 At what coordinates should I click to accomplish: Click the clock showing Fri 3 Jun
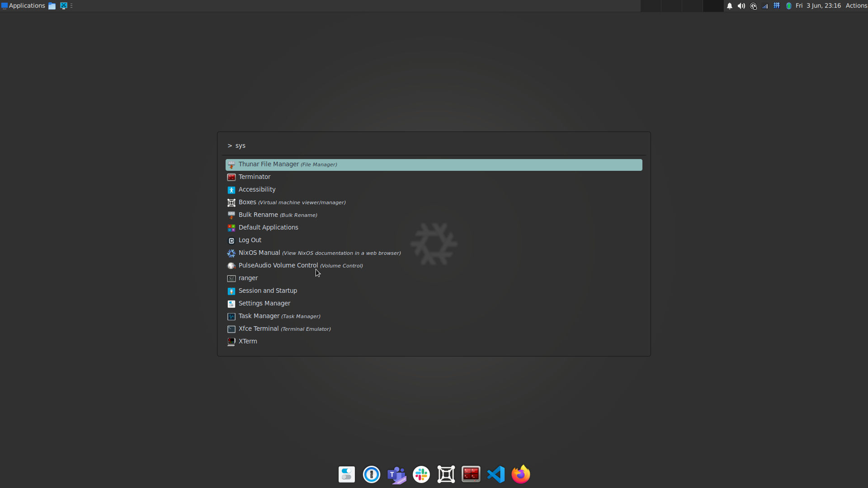click(x=818, y=6)
